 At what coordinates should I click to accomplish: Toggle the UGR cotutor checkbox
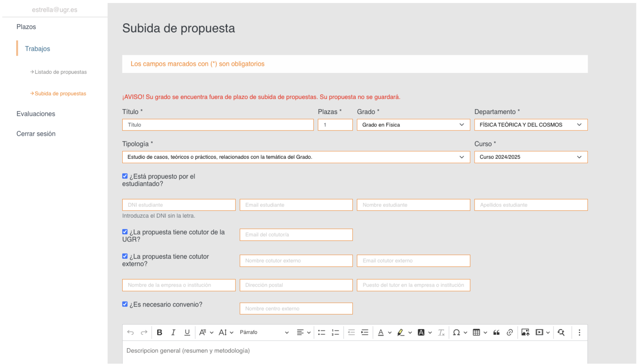pos(125,232)
